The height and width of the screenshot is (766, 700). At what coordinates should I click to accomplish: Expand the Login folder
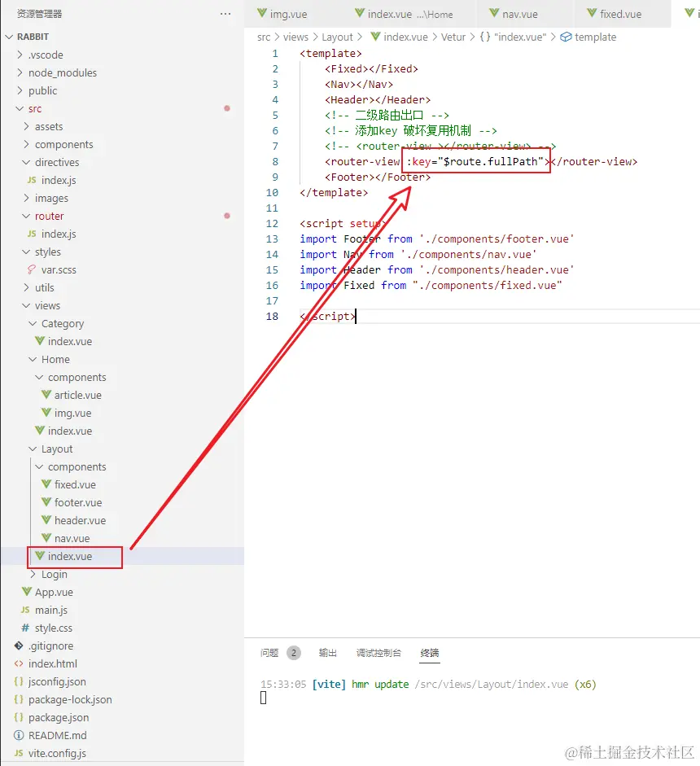coord(33,574)
